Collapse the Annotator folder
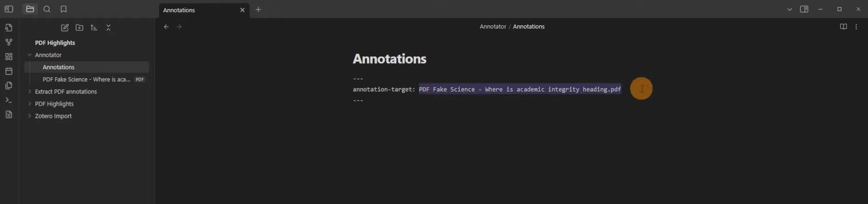Screen dimensions: 868x204 click(x=29, y=55)
